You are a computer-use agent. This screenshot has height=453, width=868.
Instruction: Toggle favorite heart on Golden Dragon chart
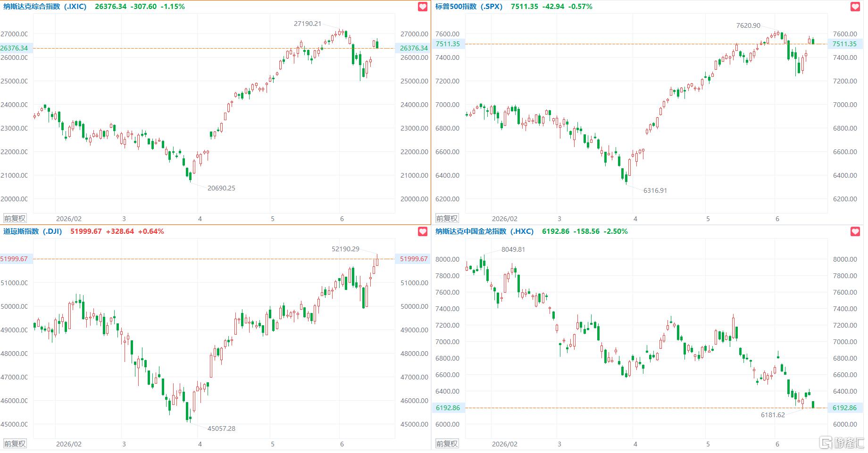(855, 231)
